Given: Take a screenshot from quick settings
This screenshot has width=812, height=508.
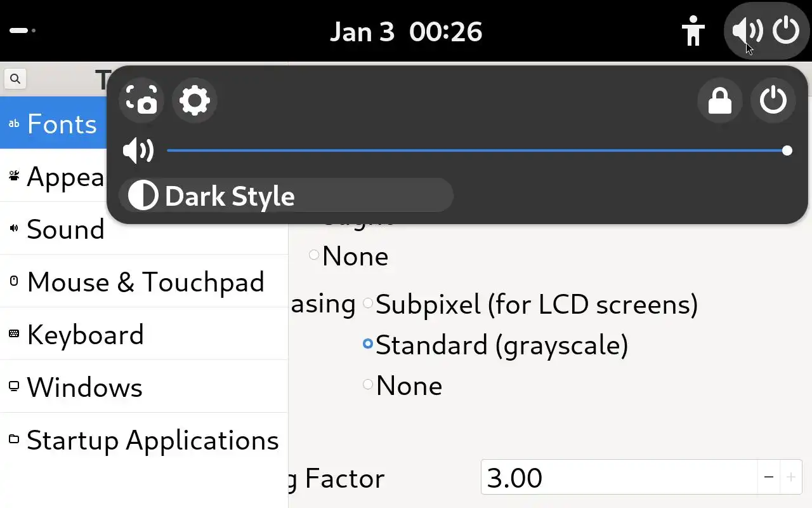Looking at the screenshot, I should pyautogui.click(x=141, y=100).
